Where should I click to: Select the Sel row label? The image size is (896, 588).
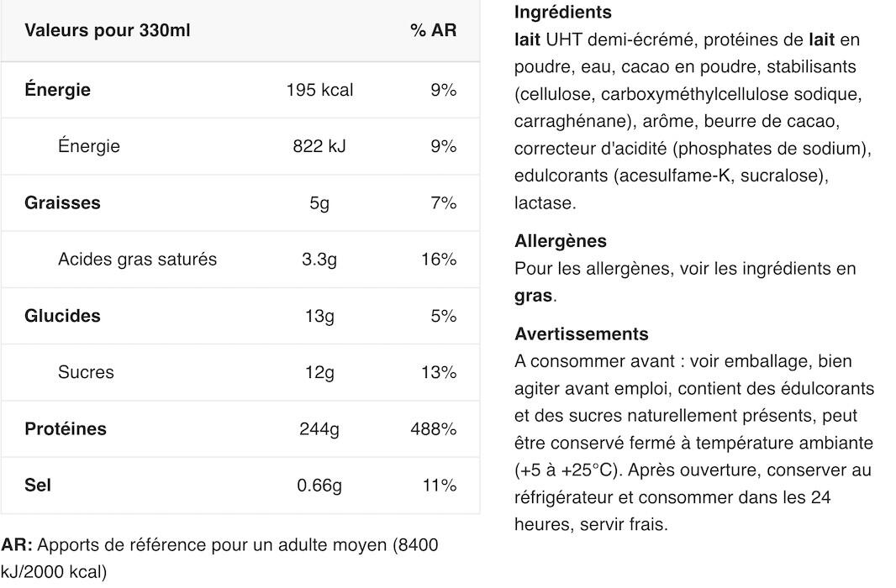(x=38, y=486)
